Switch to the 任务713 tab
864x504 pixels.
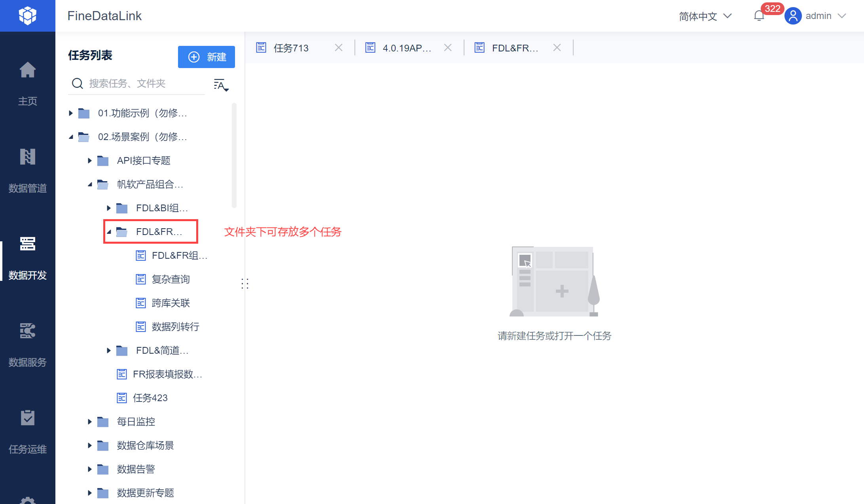pyautogui.click(x=291, y=48)
